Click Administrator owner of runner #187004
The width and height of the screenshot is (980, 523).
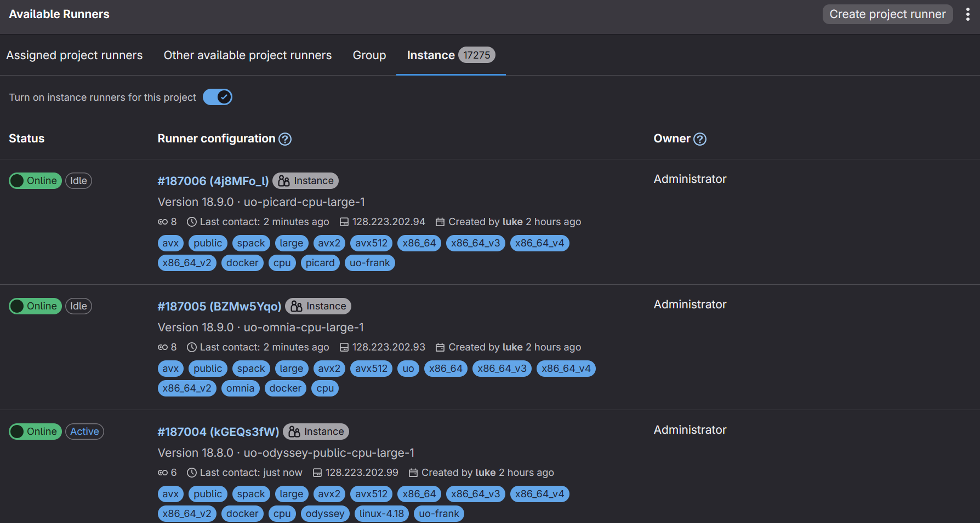click(690, 430)
